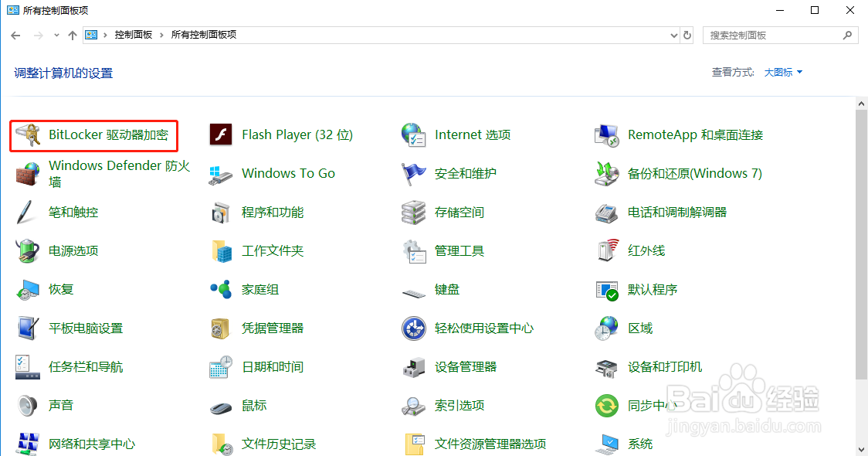This screenshot has width=868, height=456.
Task: Open the recent locations dropdown arrow
Action: 56,36
